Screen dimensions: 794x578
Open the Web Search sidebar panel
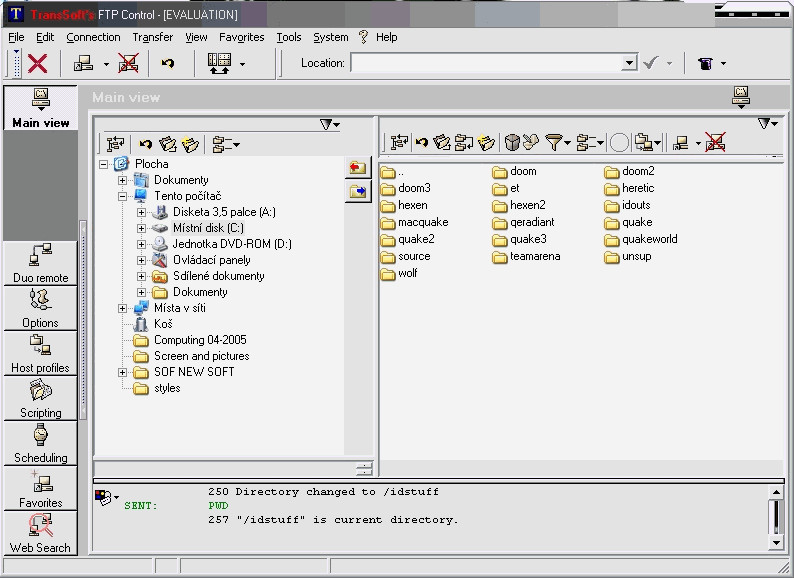(x=41, y=533)
